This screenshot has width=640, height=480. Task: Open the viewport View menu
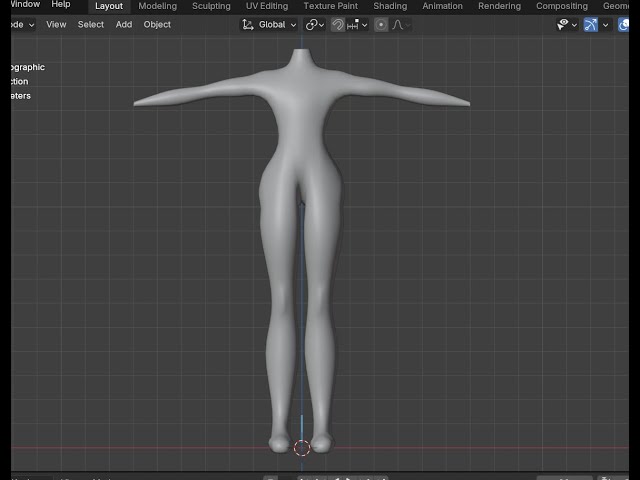click(56, 24)
